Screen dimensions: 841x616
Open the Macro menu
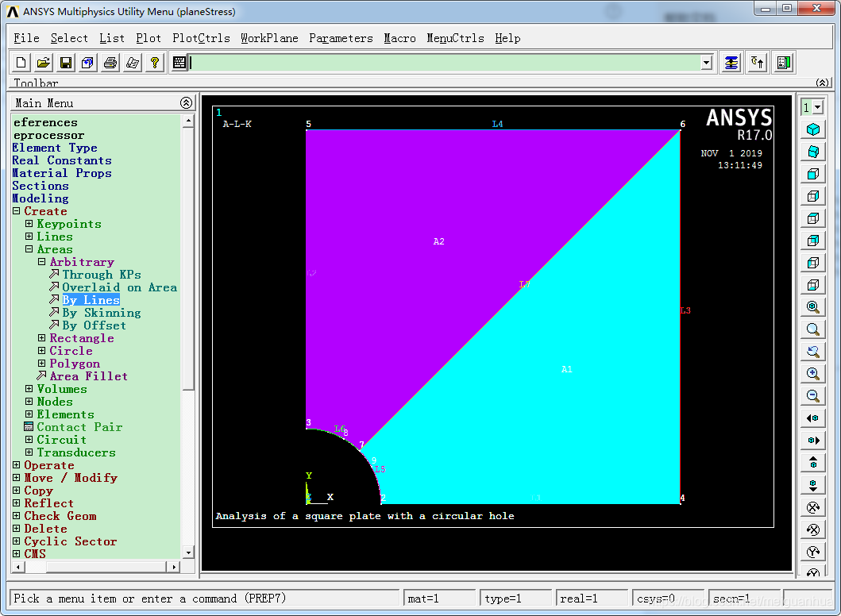tap(399, 38)
